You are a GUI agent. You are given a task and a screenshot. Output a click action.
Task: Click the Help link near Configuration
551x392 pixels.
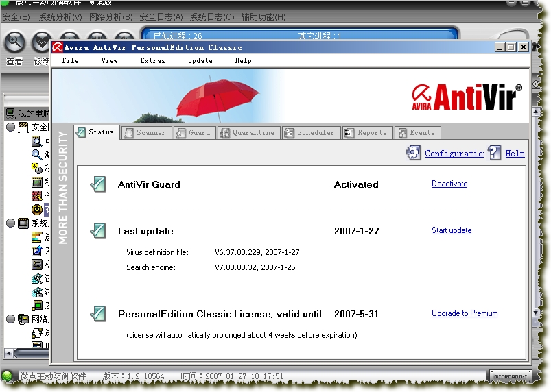tap(515, 154)
